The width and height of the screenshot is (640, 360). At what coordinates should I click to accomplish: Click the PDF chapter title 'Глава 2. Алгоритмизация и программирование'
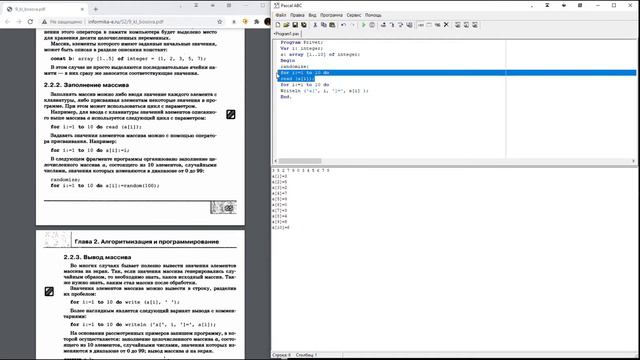(147, 242)
